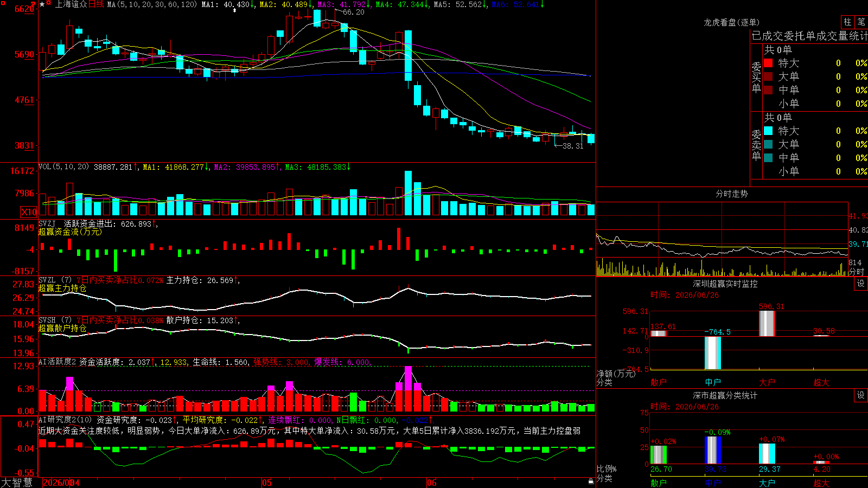Click the SVSH indicator name

47,320
